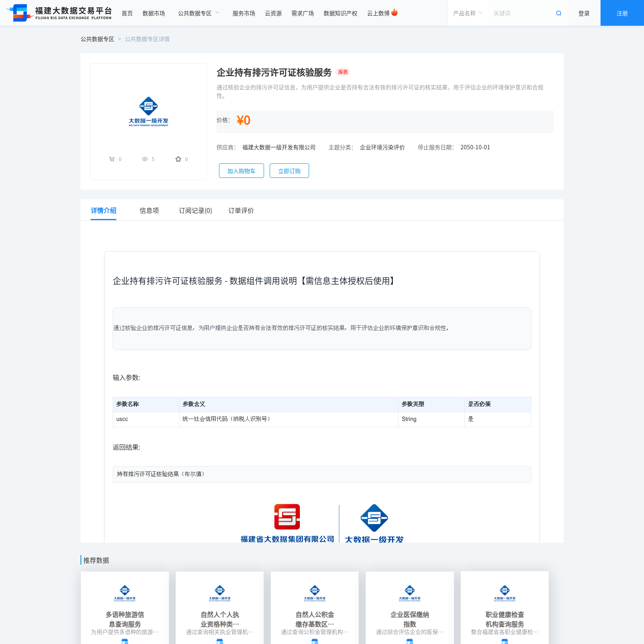Click 公共数据专区详情 breadcrumb text
The width and height of the screenshot is (644, 644).
[x=147, y=39]
